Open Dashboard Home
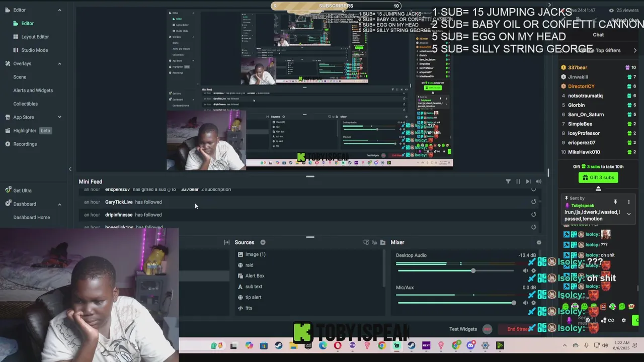The height and width of the screenshot is (362, 644). tap(31, 217)
